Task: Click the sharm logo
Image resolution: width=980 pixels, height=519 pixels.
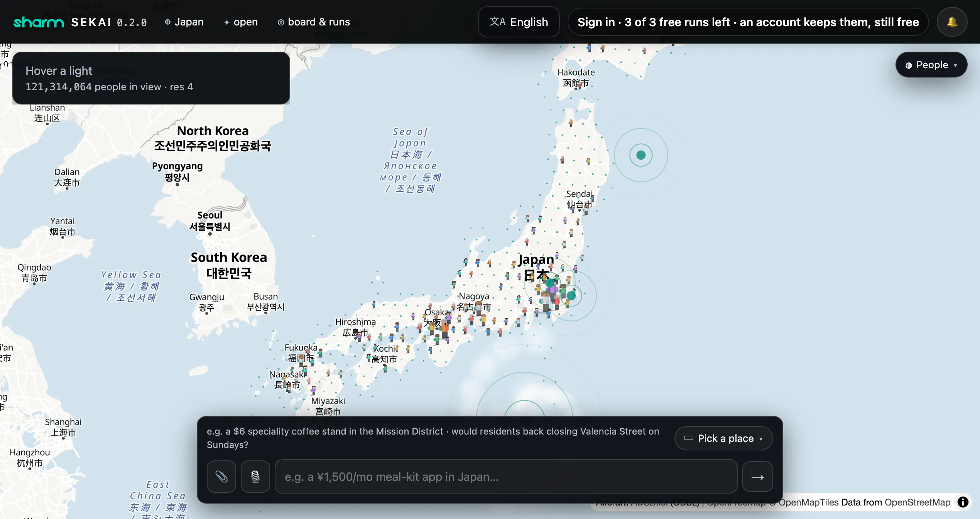Action: pos(39,22)
